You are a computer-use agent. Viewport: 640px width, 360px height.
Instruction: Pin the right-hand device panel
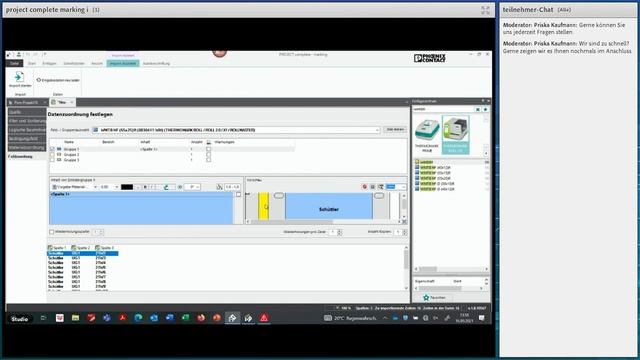tap(483, 101)
